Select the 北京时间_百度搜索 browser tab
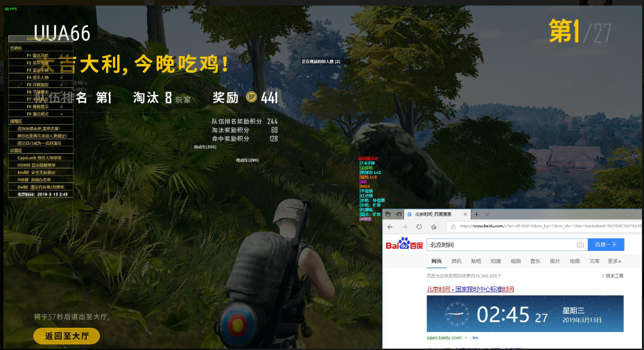 click(x=437, y=214)
